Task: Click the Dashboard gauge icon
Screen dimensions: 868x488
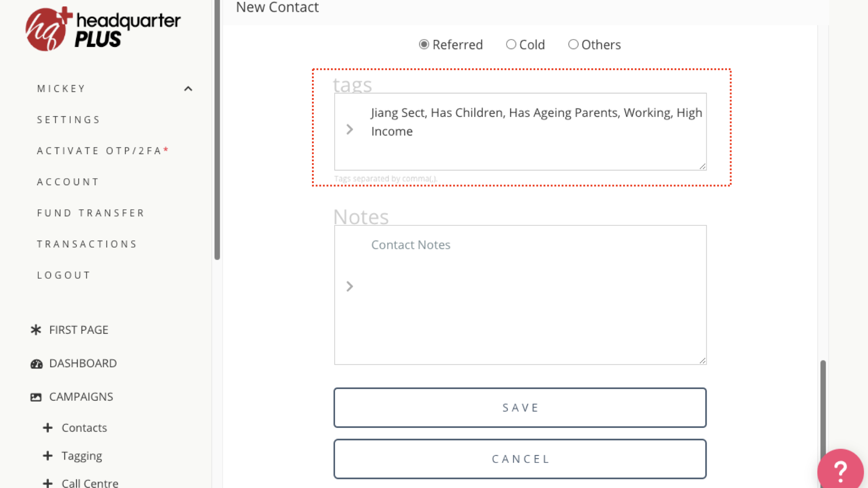Action: [36, 364]
